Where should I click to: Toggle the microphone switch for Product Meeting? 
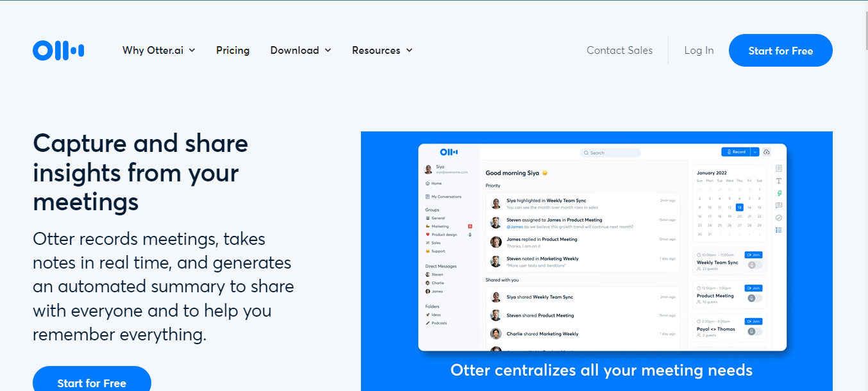(755, 298)
